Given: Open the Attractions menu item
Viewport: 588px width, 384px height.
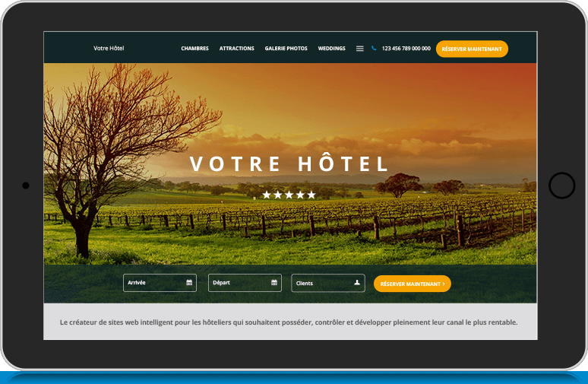Looking at the screenshot, I should [236, 49].
